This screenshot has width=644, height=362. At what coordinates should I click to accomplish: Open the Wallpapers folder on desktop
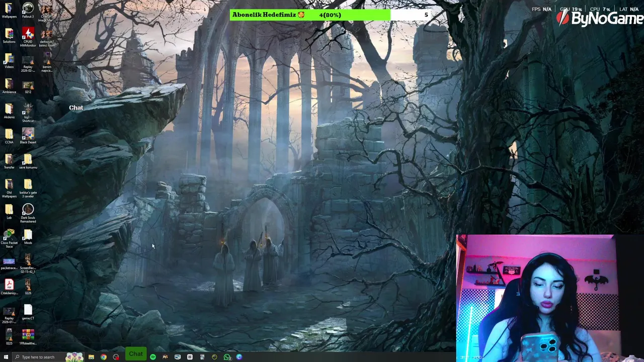pos(9,11)
